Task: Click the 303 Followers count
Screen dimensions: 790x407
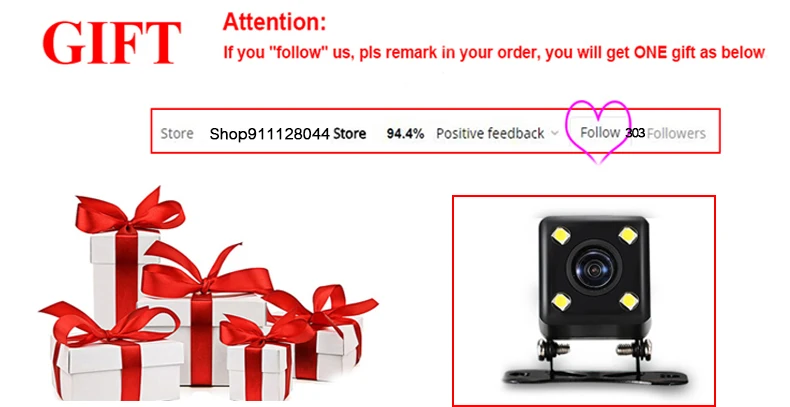Action: click(666, 133)
